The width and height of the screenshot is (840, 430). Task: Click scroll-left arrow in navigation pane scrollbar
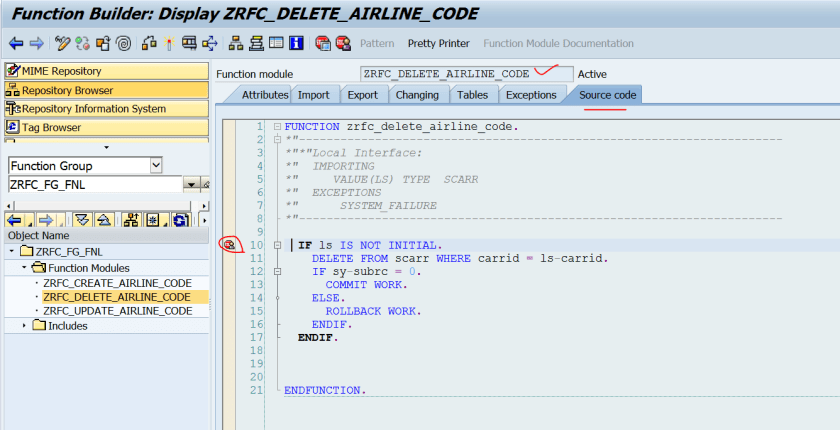9,206
